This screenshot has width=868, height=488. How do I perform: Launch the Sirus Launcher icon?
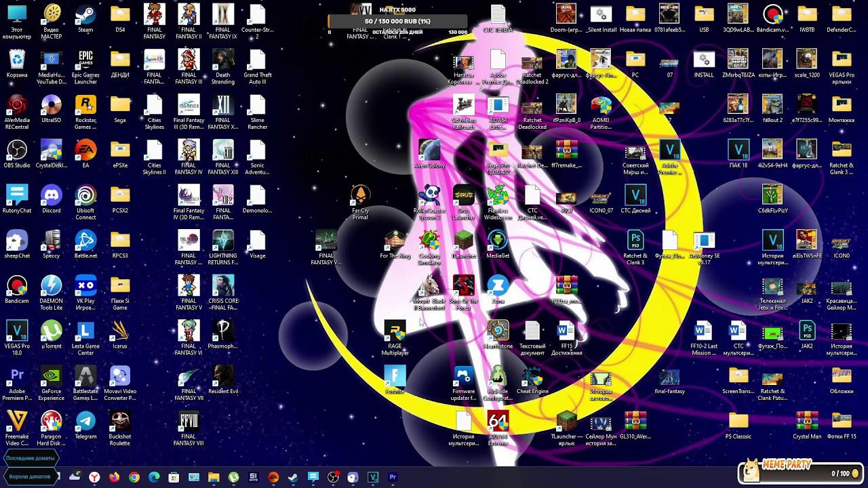point(464,203)
